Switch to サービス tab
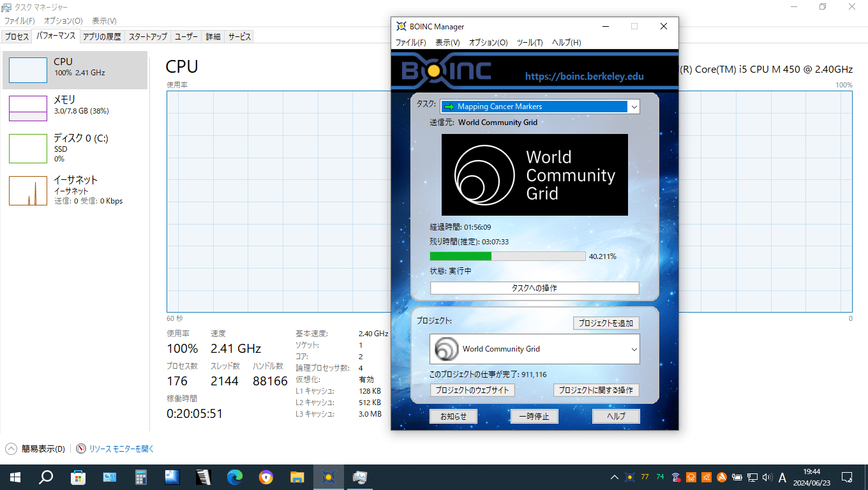Screen dimensions: 868x490 [x=239, y=37]
